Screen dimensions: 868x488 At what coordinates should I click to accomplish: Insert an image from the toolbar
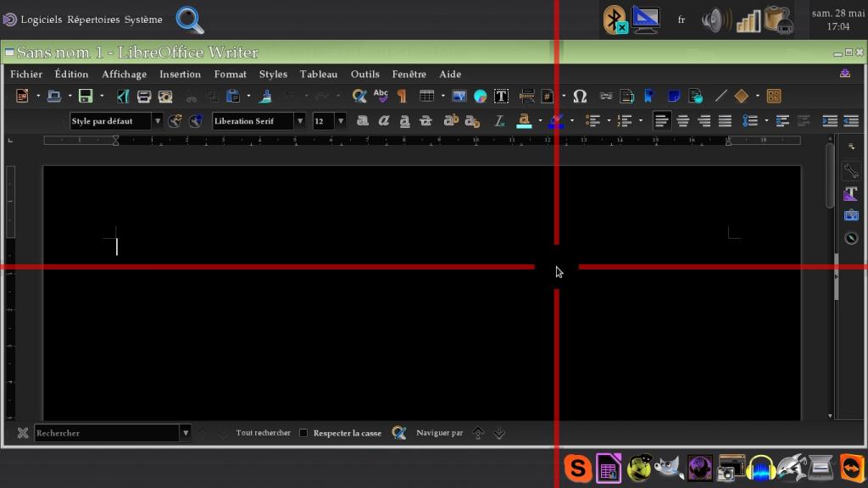[x=459, y=97]
